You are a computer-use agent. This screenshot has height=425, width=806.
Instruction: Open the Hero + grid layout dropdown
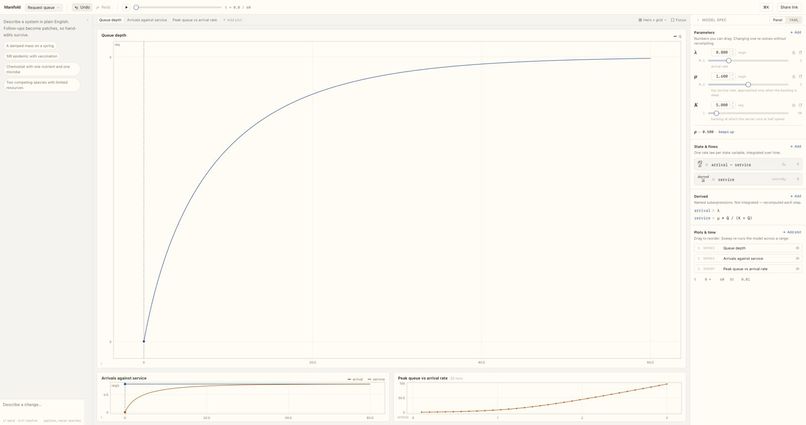[x=652, y=20]
